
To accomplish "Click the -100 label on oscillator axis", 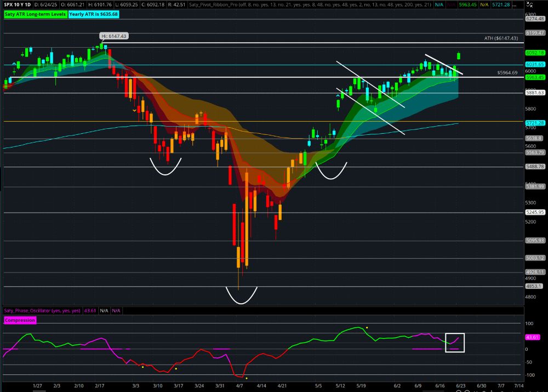I will click(530, 375).
